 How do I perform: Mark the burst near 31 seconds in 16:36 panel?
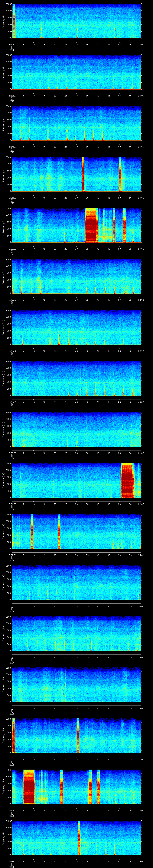pos(78,736)
